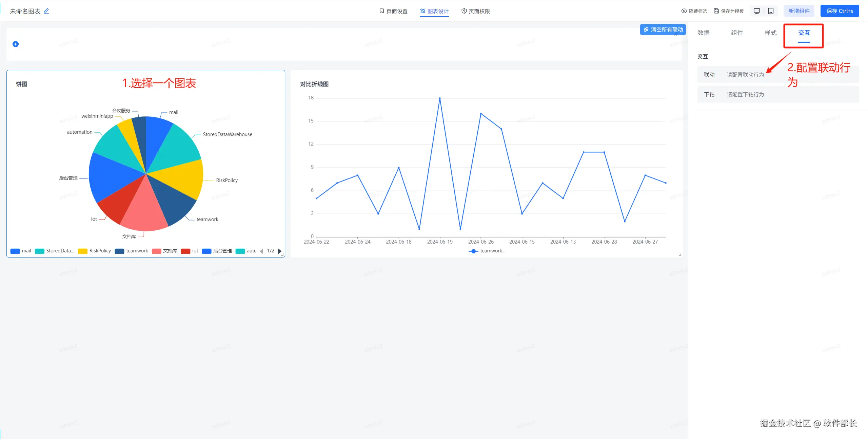Open the 联动 linkage behavior configuration
This screenshot has width=868, height=439.
[x=745, y=75]
